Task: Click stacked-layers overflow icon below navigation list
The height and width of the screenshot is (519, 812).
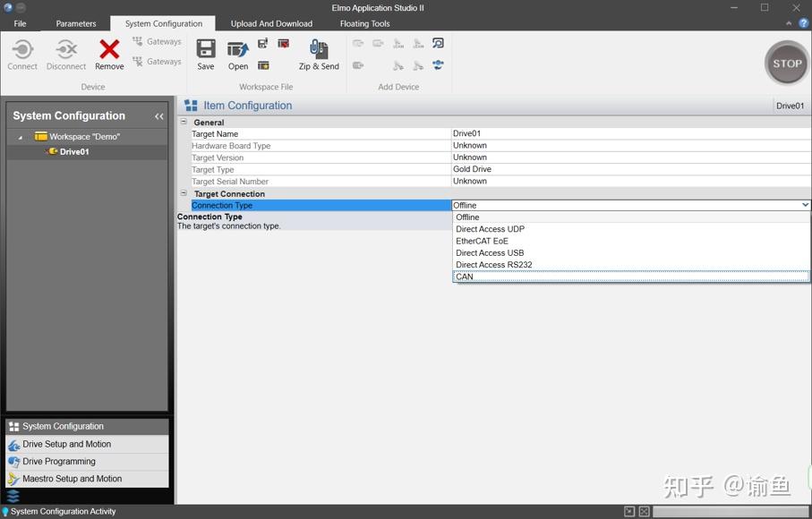Action: tap(13, 496)
